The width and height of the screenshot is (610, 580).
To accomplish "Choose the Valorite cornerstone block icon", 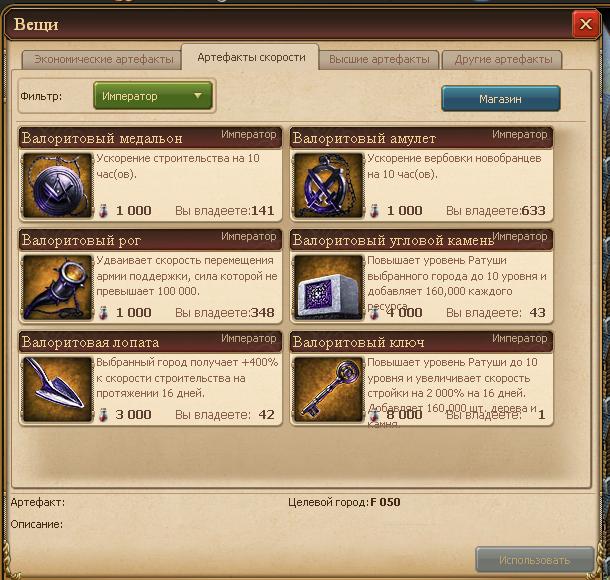I will 328,287.
